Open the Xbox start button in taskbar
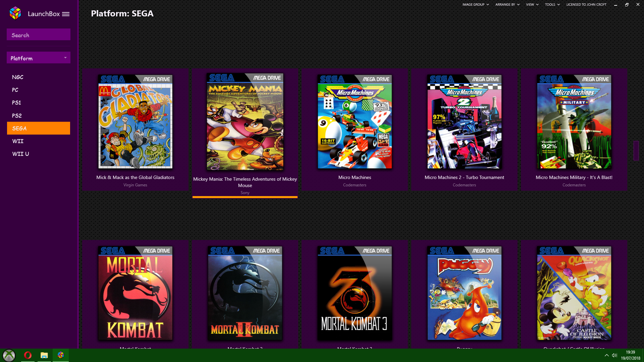This screenshot has height=362, width=644. click(9, 355)
